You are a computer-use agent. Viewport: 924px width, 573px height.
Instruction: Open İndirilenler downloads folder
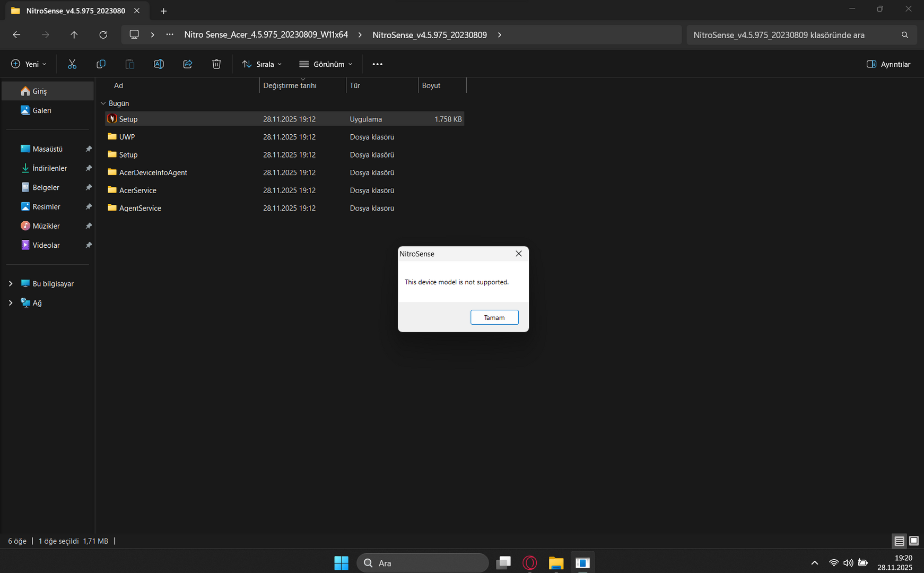pyautogui.click(x=48, y=168)
